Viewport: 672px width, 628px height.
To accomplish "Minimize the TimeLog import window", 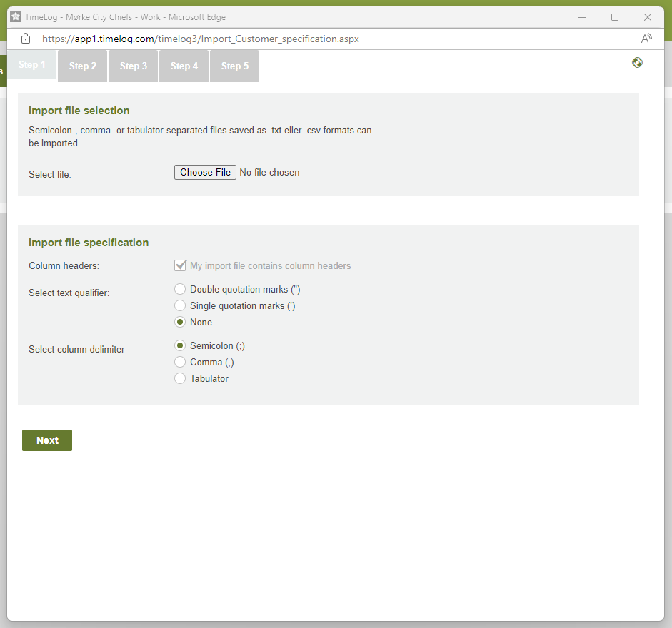I will tap(583, 17).
